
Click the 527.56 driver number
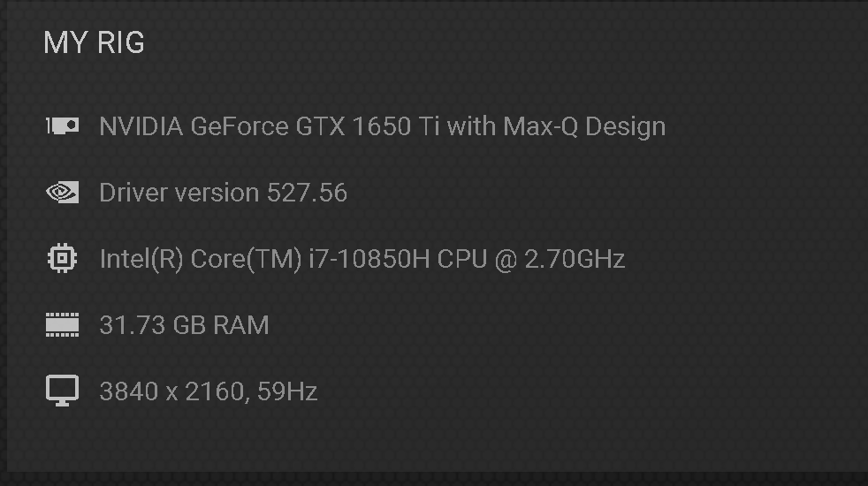[308, 193]
